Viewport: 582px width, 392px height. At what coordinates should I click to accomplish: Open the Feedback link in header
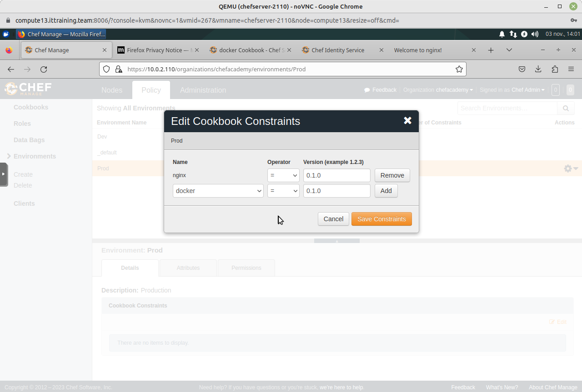381,90
